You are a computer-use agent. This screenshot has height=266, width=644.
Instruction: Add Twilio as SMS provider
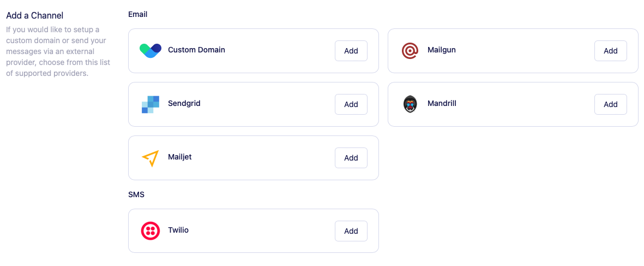pos(351,231)
